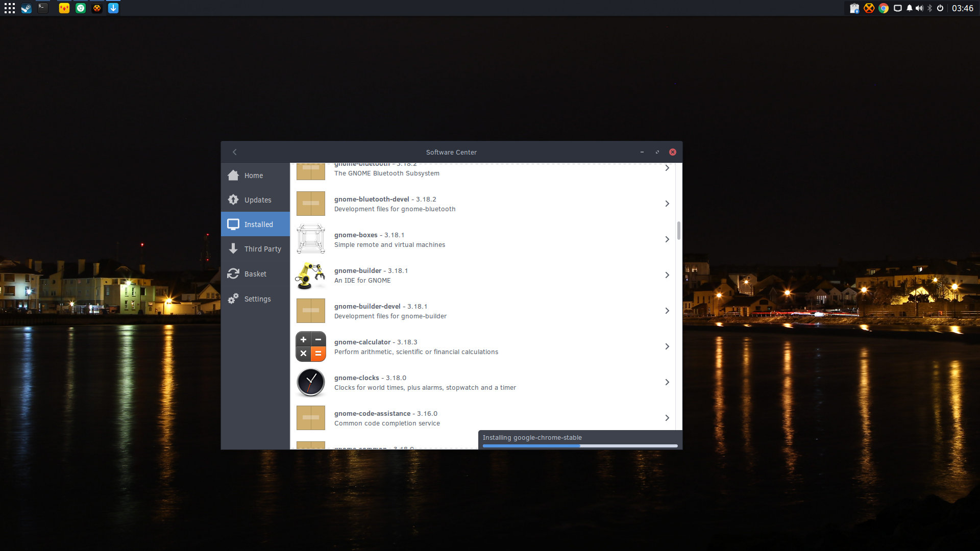Minimize the Software Center window
Screen dimensions: 980x551
point(642,152)
